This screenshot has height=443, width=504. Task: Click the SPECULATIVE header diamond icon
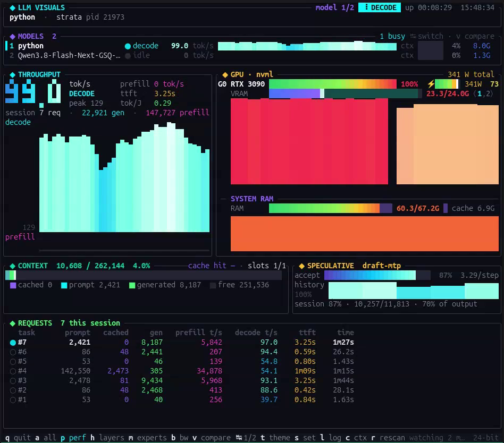point(301,266)
